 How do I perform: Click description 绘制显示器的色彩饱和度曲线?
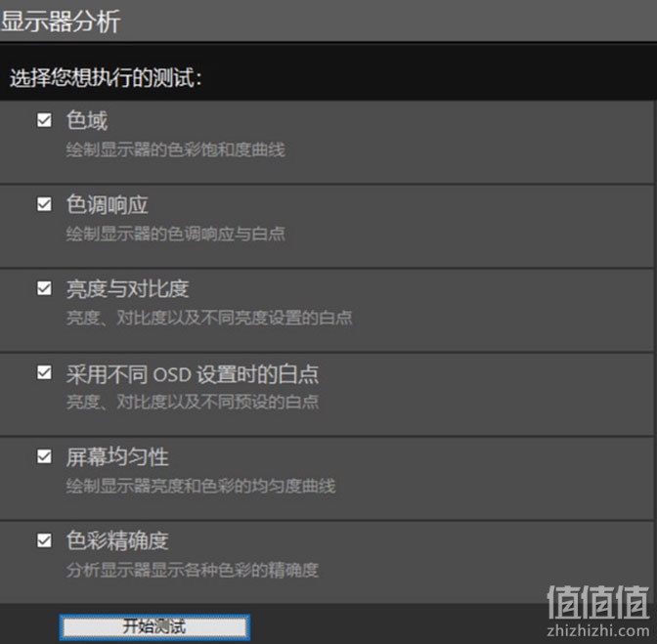[x=176, y=150]
